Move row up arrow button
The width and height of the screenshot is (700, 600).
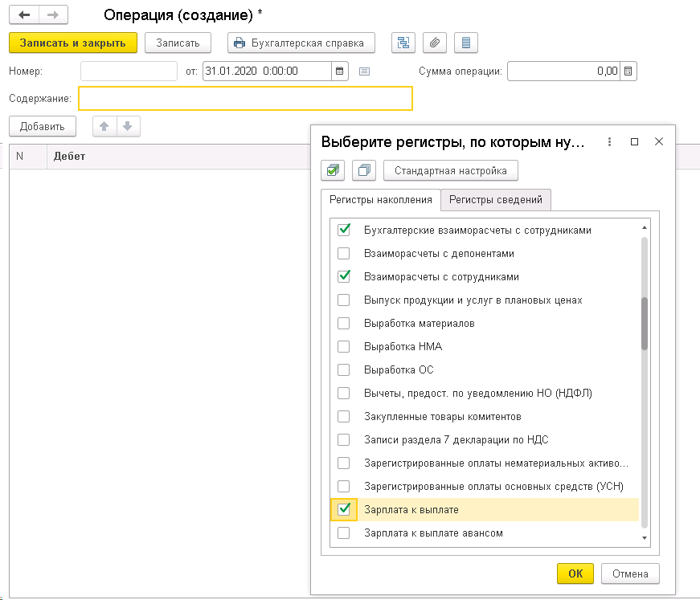104,126
